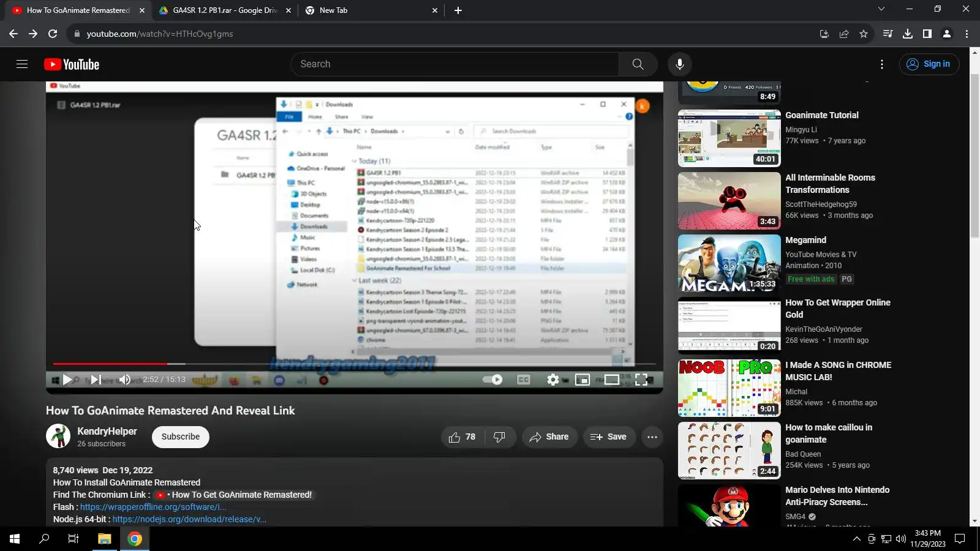Expand the tab search dropdown
The width and height of the screenshot is (980, 551).
[x=881, y=9]
